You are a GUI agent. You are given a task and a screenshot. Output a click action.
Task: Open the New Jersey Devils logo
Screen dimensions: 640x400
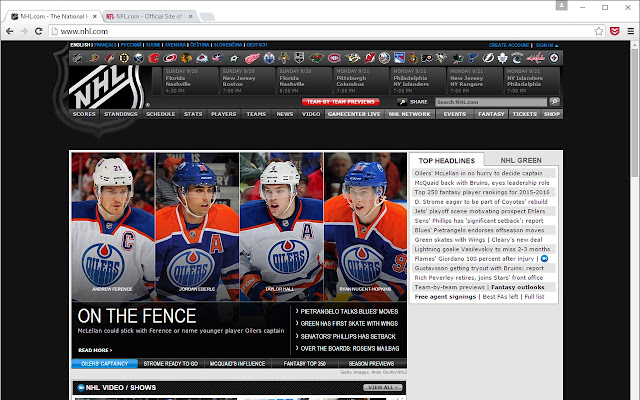pos(369,58)
